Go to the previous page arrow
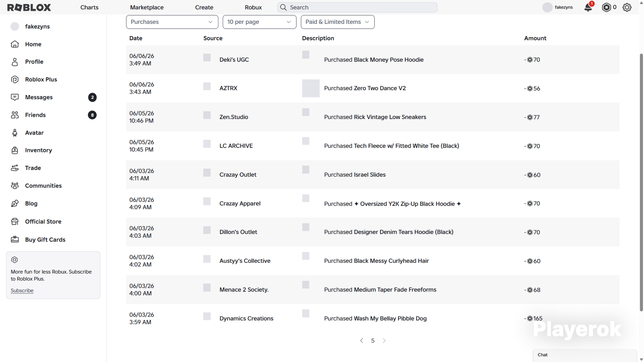The height and width of the screenshot is (362, 644). [361, 341]
